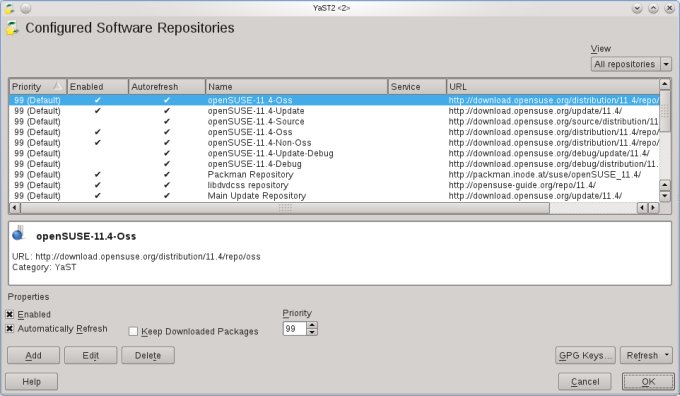The width and height of the screenshot is (680, 396).
Task: Click the Service column header
Action: click(x=417, y=86)
